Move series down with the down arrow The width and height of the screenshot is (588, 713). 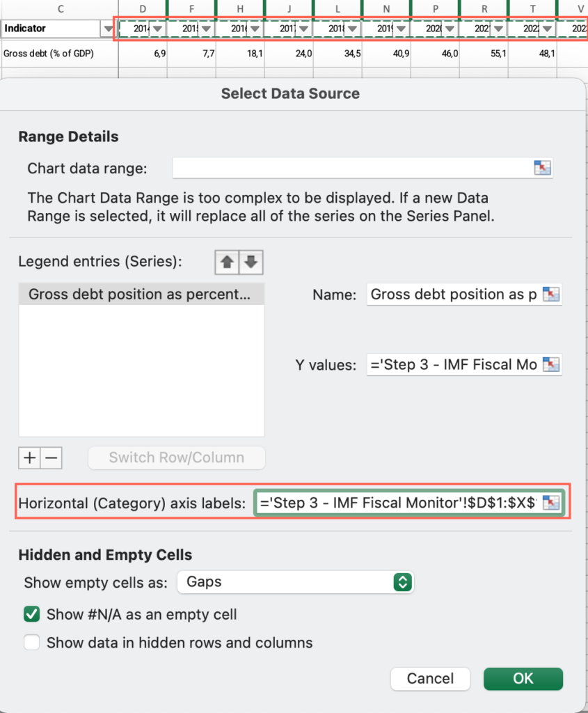point(251,262)
